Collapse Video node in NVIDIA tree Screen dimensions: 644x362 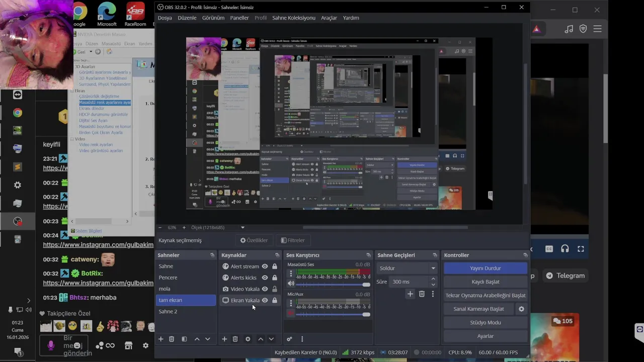71,139
